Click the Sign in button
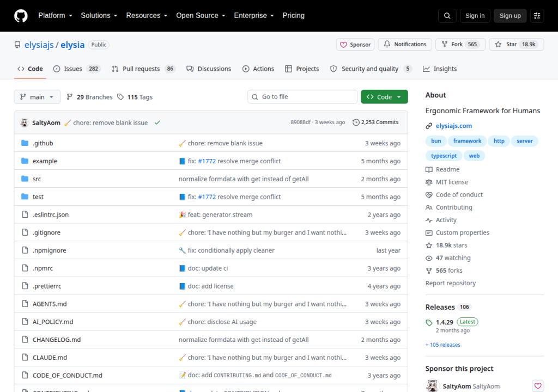The image size is (558, 392). pos(475,16)
